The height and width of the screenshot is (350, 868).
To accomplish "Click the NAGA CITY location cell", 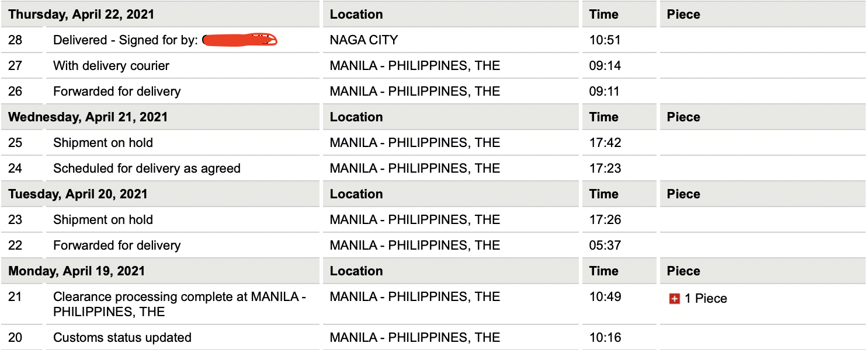I will coord(364,40).
